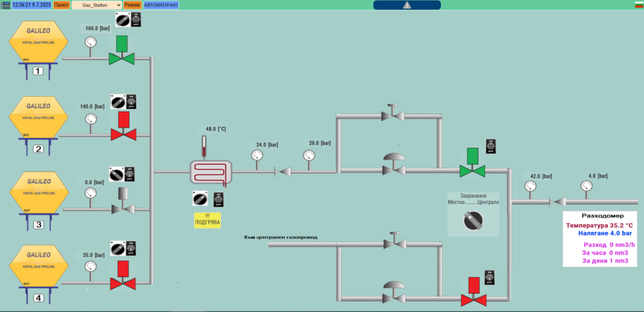Click the 4.0 bar pressure gauge
This screenshot has width=644, height=312.
[x=586, y=186]
